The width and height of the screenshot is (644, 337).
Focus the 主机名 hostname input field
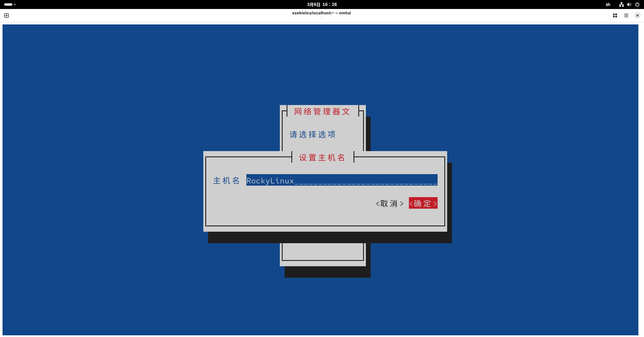342,180
